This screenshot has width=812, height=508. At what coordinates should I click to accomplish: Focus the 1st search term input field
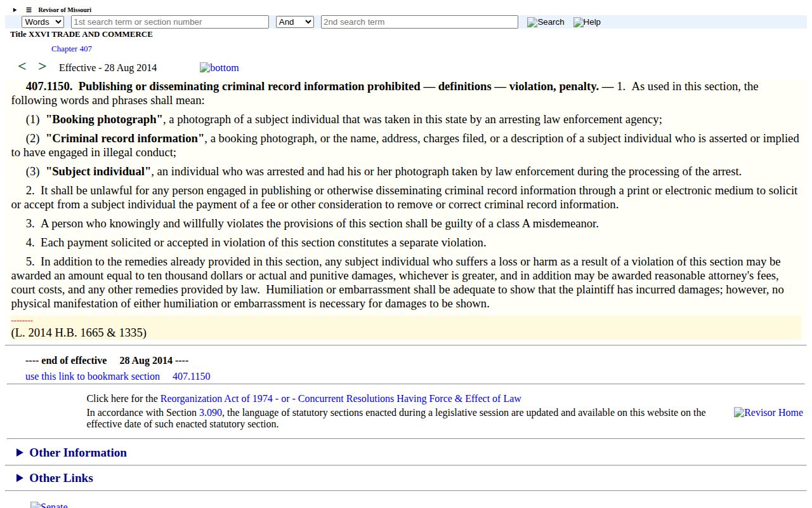click(x=170, y=22)
